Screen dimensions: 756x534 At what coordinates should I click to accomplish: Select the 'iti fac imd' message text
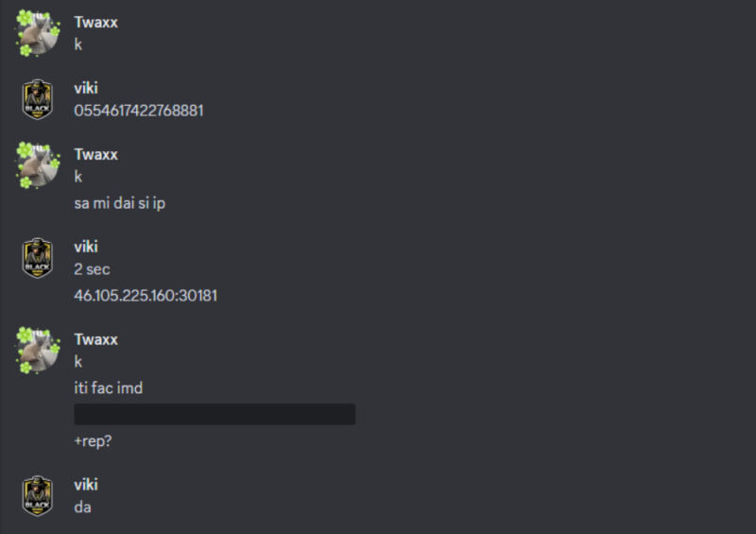109,388
